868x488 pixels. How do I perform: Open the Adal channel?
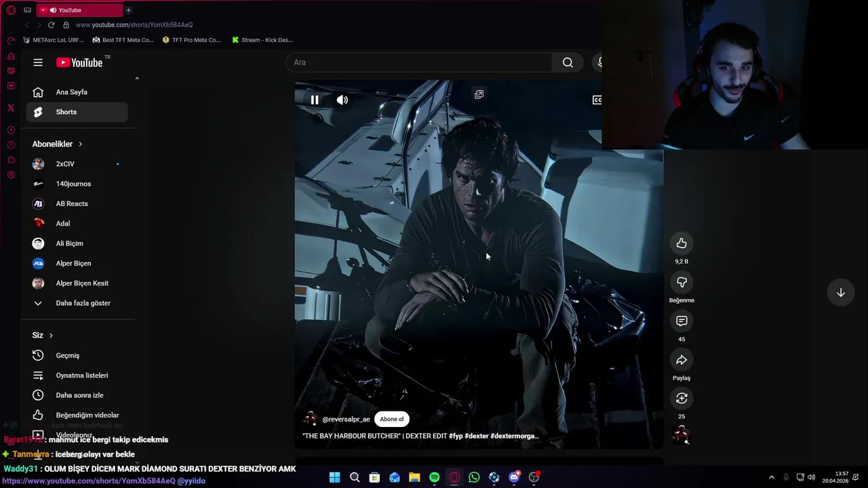coord(77,224)
